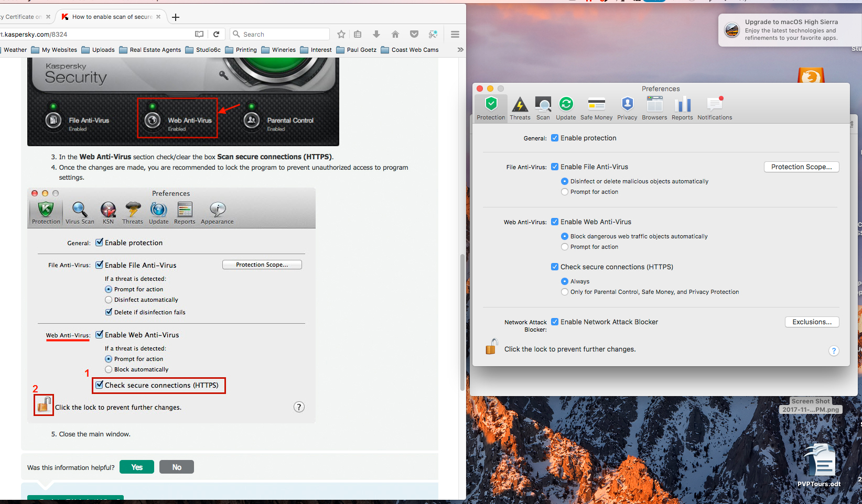The image size is (862, 504).
Task: Open the Wineries bookmarks folder
Action: [x=278, y=50]
